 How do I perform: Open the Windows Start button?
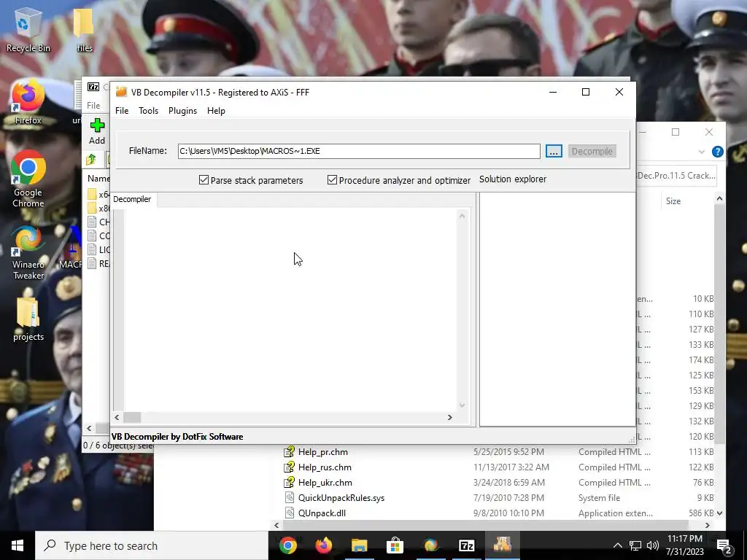coord(18,545)
